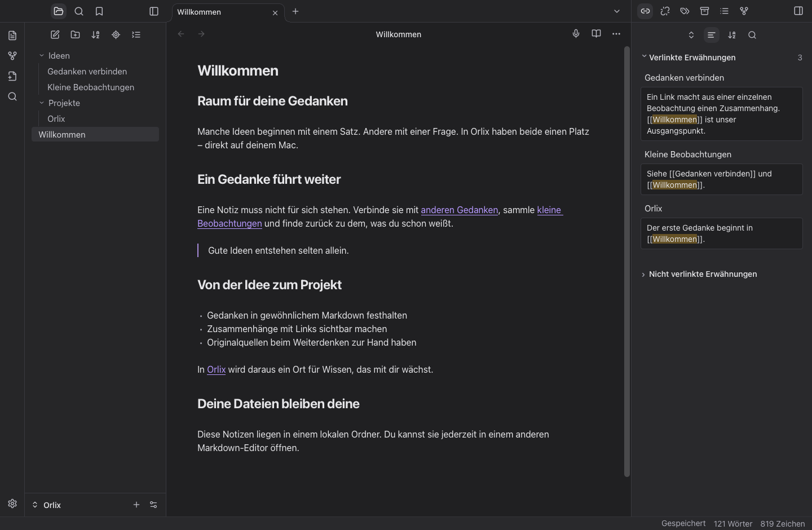Image resolution: width=812 pixels, height=530 pixels.
Task: Switch to reading view book icon
Action: click(596, 34)
